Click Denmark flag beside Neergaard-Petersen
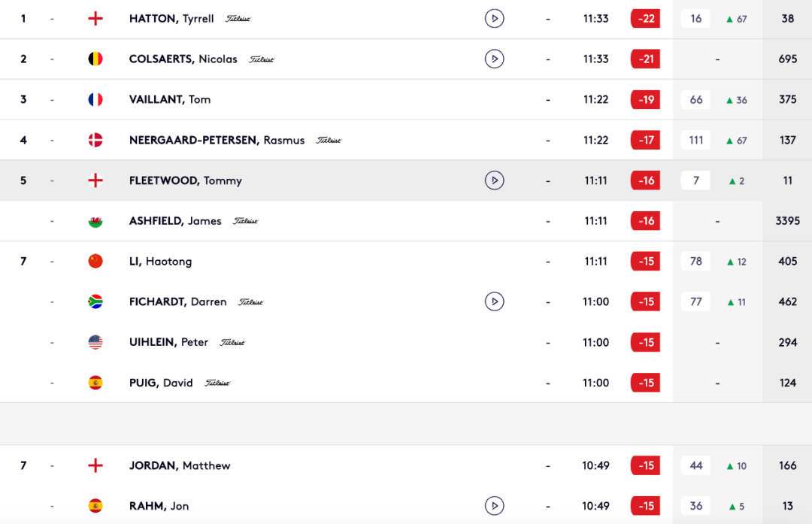Image resolution: width=812 pixels, height=524 pixels. tap(95, 140)
